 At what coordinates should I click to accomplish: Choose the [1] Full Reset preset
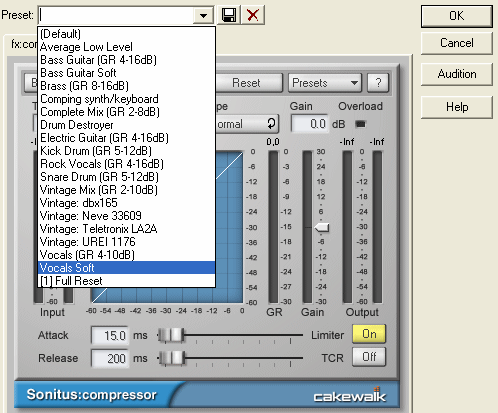point(127,281)
